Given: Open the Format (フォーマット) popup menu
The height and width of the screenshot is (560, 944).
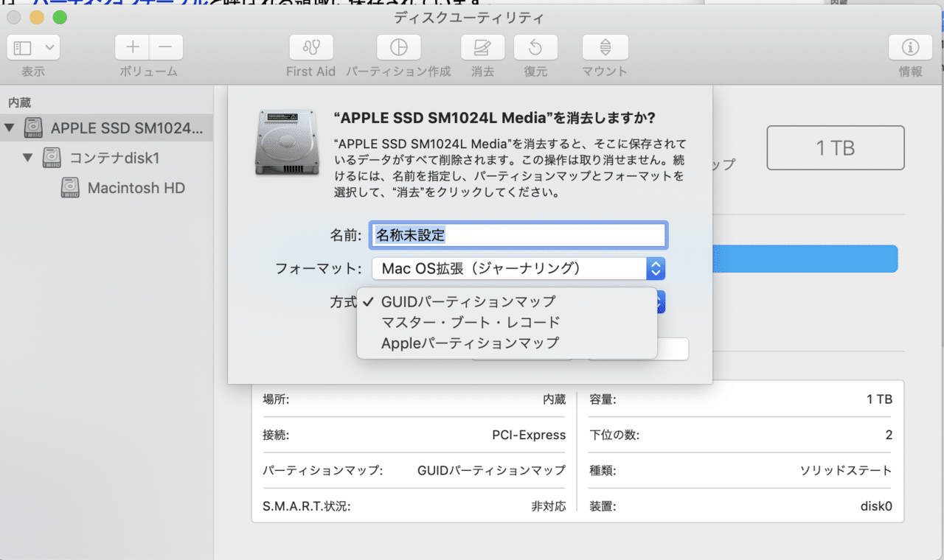Looking at the screenshot, I should (x=518, y=269).
